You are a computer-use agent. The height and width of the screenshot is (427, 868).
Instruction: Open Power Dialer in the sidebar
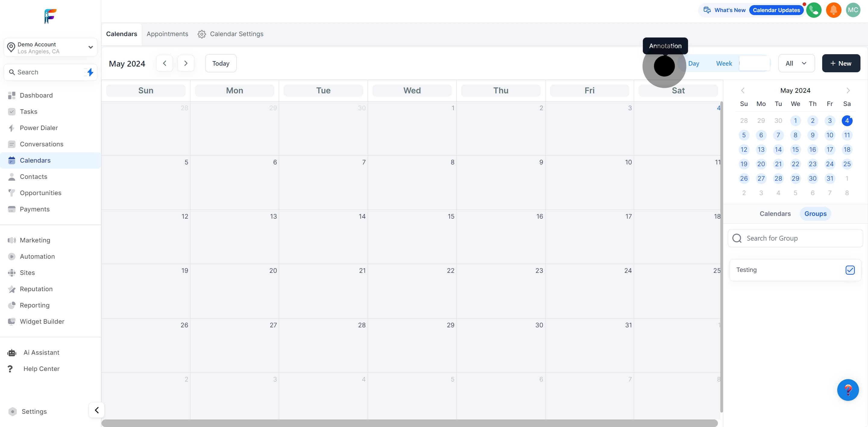pyautogui.click(x=39, y=128)
